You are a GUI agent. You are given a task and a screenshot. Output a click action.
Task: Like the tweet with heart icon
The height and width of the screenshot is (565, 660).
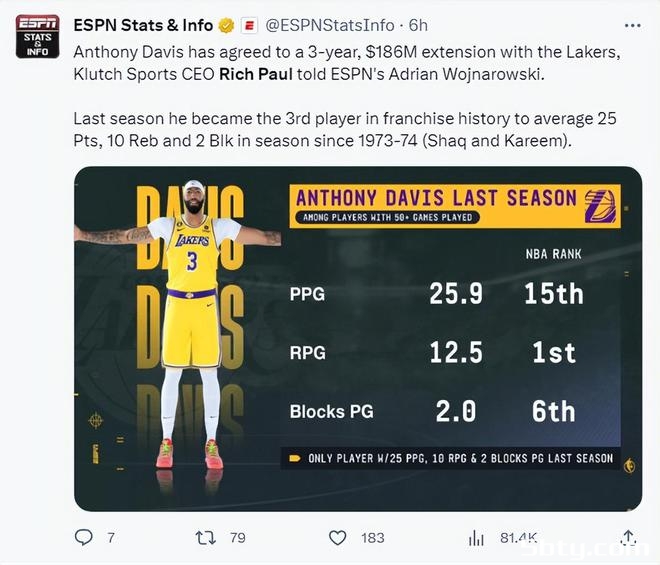(337, 538)
